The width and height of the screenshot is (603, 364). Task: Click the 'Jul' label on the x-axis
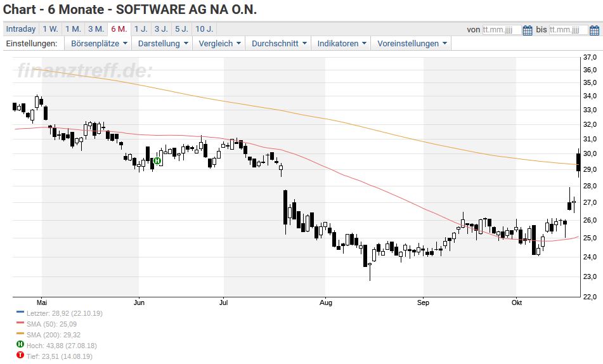coord(223,302)
